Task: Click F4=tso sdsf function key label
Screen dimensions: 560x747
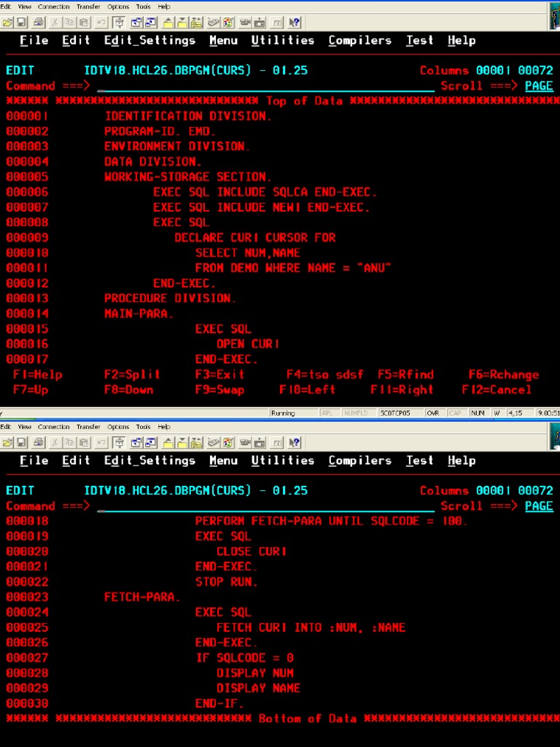Action: [x=324, y=374]
